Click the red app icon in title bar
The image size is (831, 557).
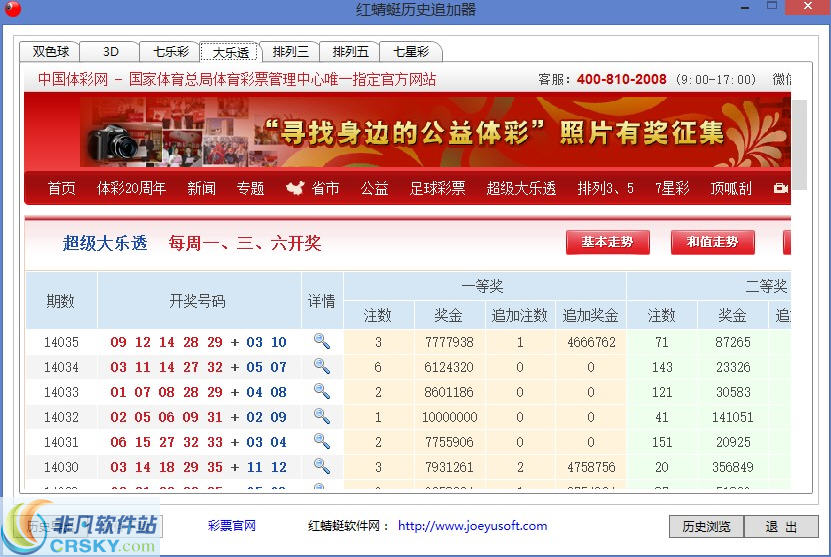(12, 9)
